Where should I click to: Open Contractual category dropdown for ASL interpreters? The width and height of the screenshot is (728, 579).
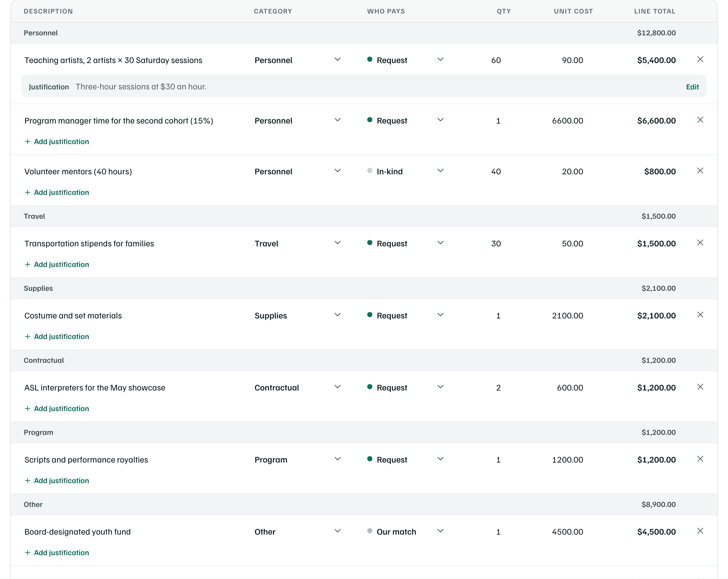pyautogui.click(x=298, y=388)
